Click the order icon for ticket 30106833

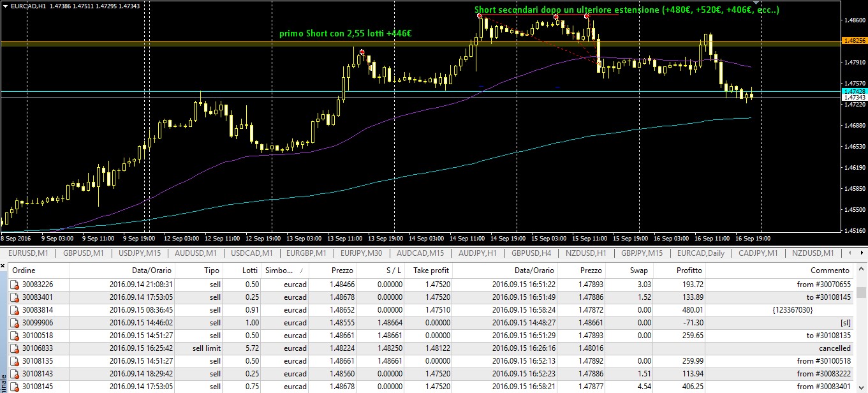point(15,348)
